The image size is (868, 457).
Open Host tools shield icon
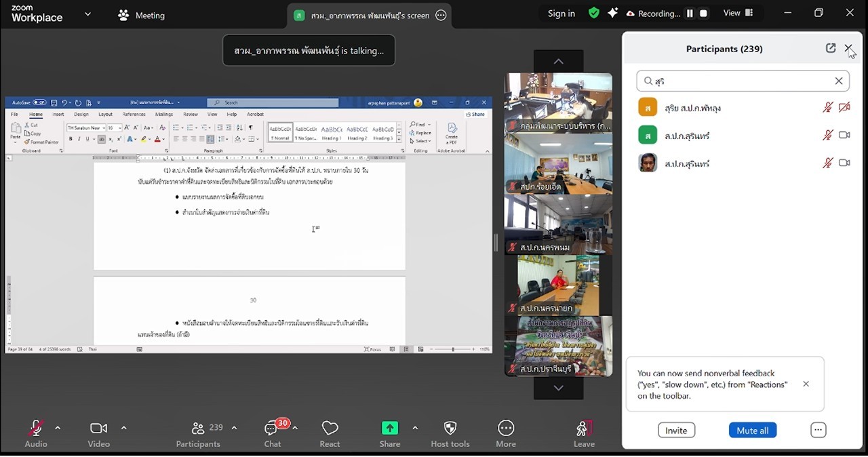(450, 428)
